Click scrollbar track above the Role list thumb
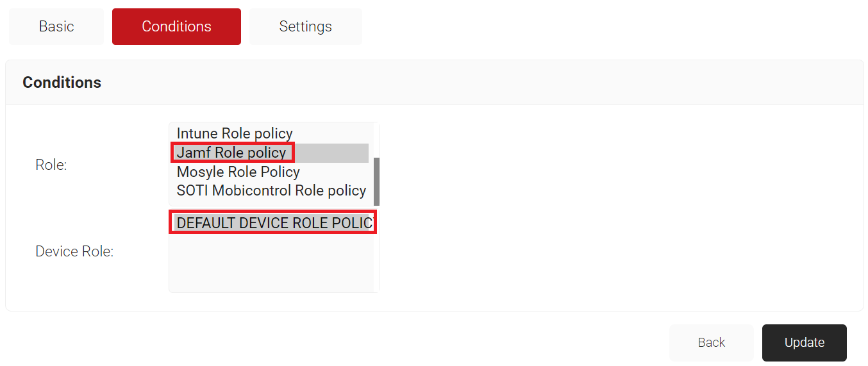The width and height of the screenshot is (868, 366). tap(376, 141)
